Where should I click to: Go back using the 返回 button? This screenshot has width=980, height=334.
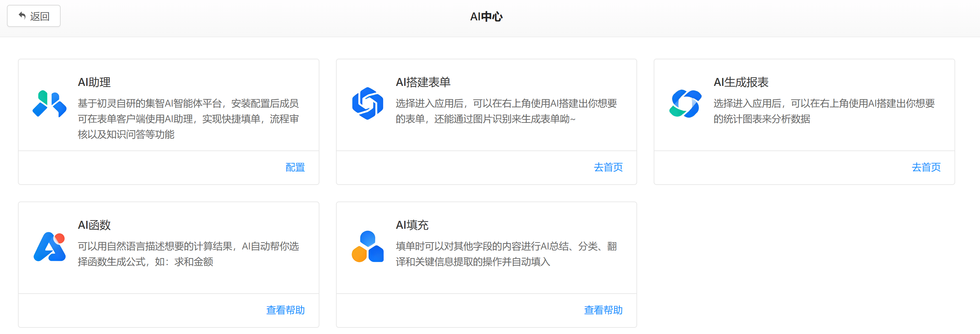[x=34, y=16]
